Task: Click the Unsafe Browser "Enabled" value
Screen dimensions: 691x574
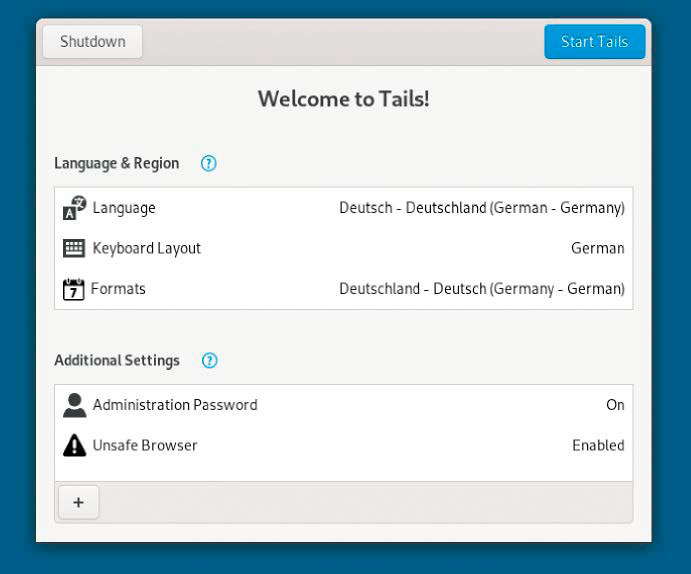Action: click(x=598, y=445)
